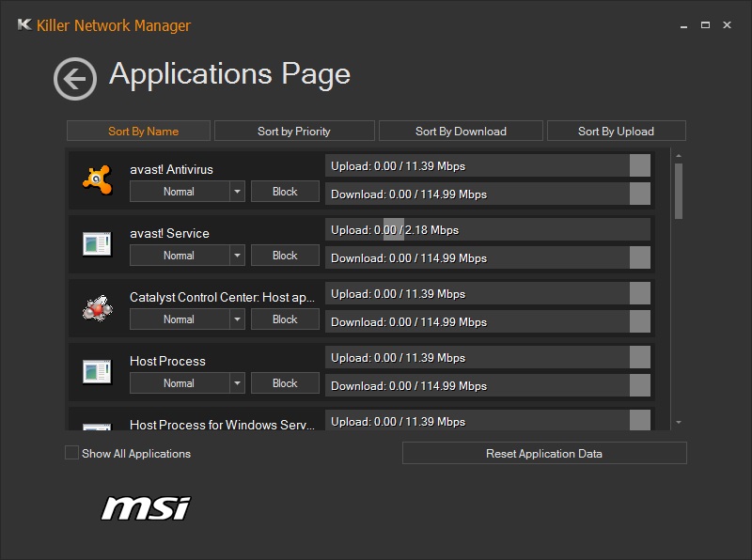Click the Host Process application icon
Image resolution: width=752 pixels, height=560 pixels.
pyautogui.click(x=94, y=370)
